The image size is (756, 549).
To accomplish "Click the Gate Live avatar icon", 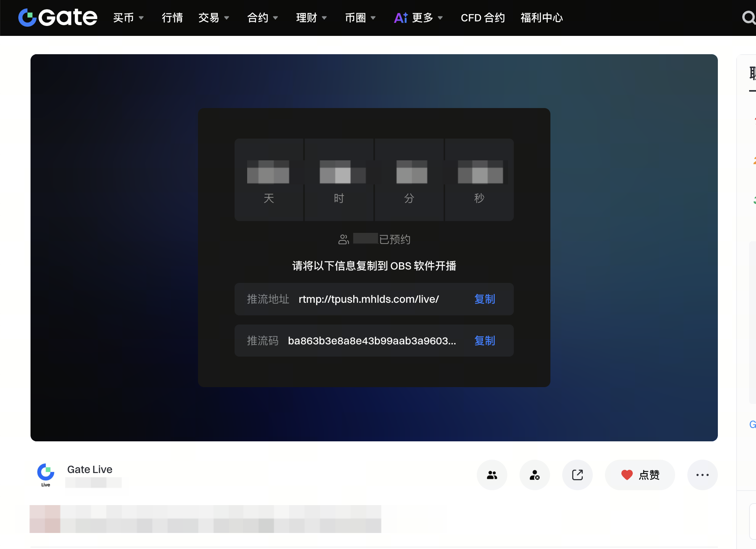I will [46, 475].
